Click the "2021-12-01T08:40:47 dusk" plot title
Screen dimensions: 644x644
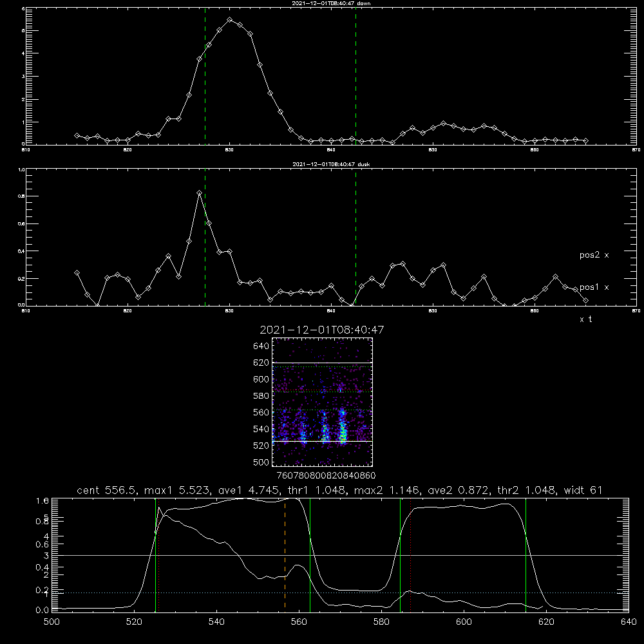(331, 164)
